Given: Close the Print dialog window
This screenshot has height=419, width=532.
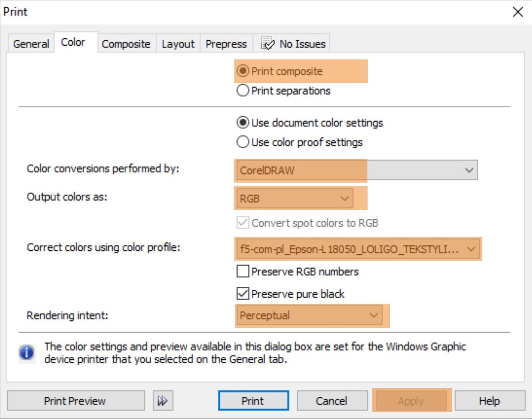Looking at the screenshot, I should tap(518, 12).
